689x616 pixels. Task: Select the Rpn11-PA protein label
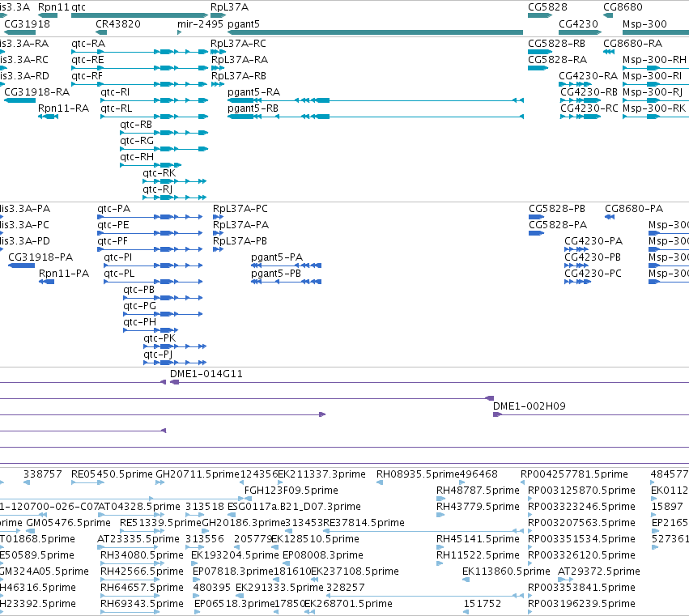(64, 274)
